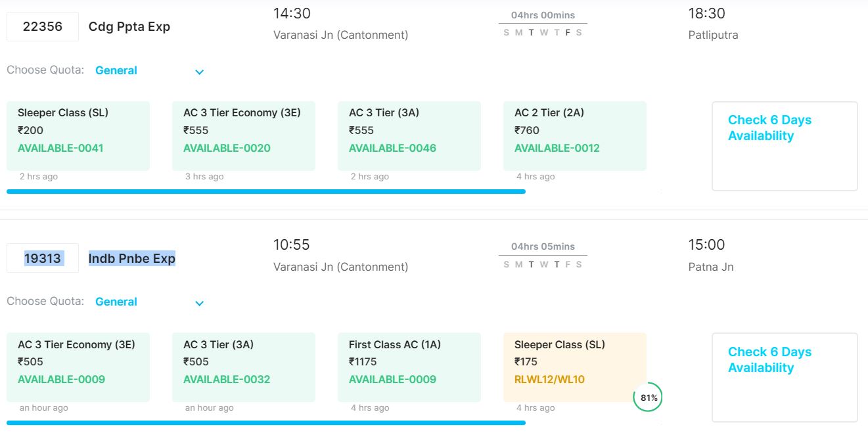Select Sleeper Class ₹200 card on 22356
The image size is (868, 437).
(x=78, y=136)
